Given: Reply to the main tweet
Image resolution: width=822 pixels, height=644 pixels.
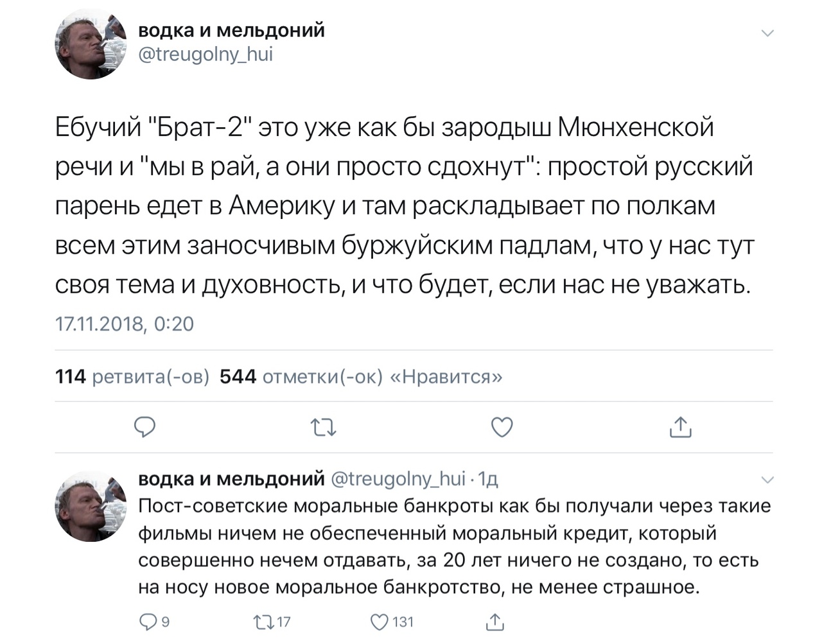Looking at the screenshot, I should [146, 426].
